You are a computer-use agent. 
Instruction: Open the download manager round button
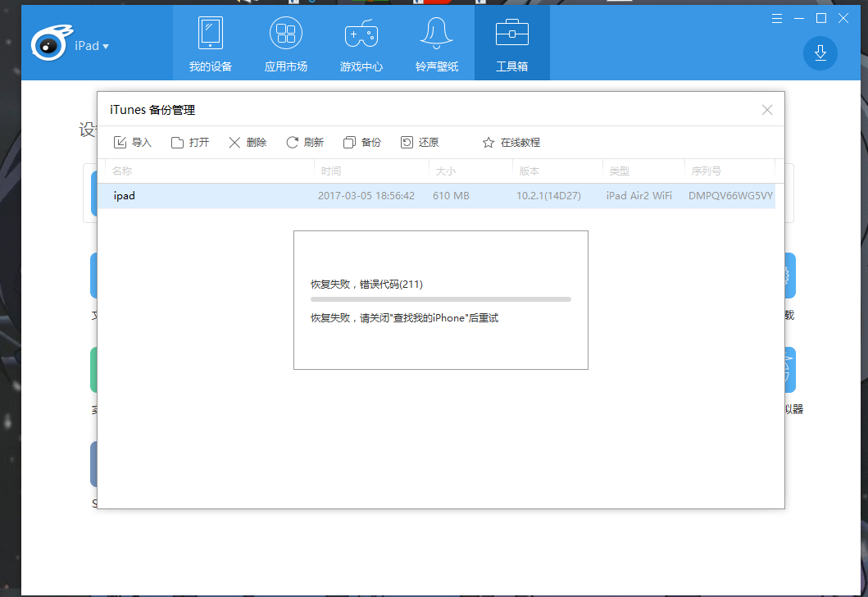pos(820,53)
